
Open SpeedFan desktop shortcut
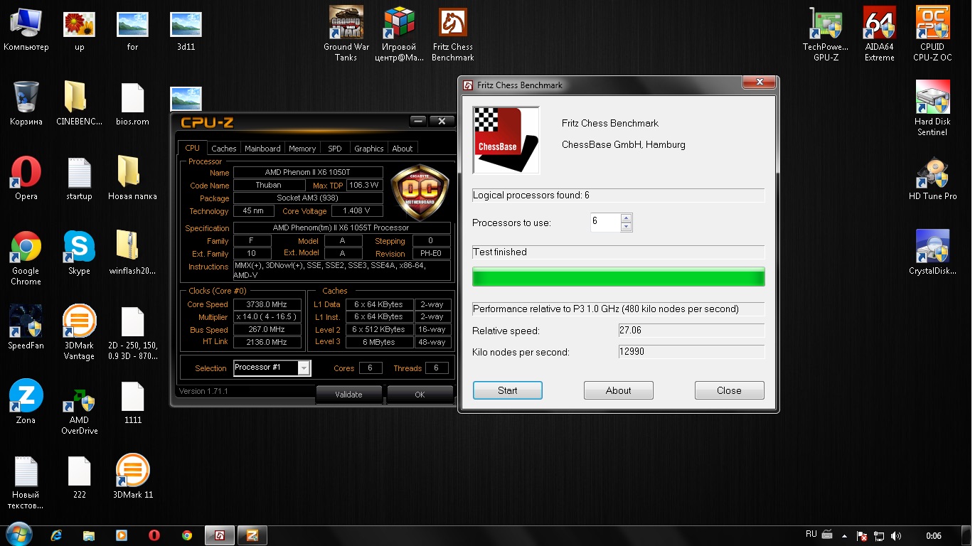tap(26, 322)
